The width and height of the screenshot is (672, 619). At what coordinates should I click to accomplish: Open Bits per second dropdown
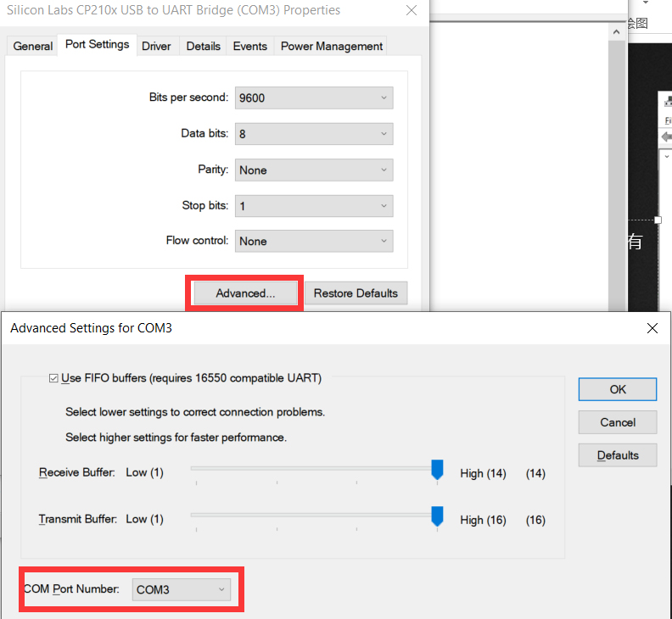314,98
